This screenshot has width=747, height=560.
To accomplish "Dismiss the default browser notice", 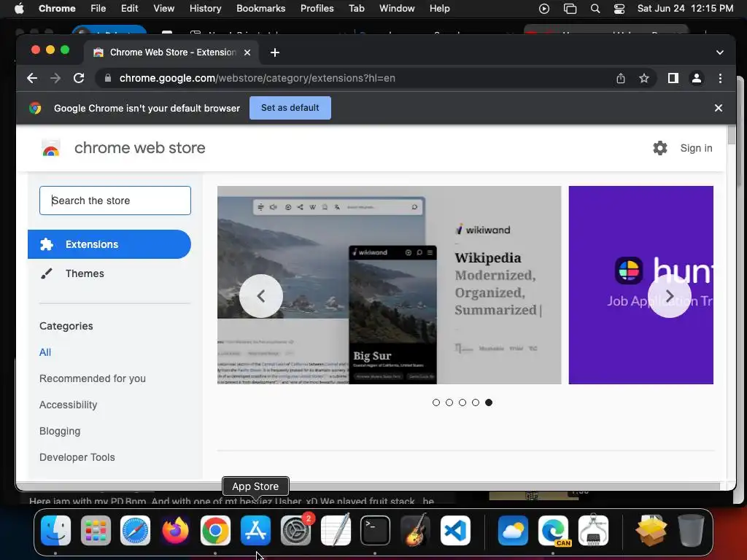I will click(719, 108).
